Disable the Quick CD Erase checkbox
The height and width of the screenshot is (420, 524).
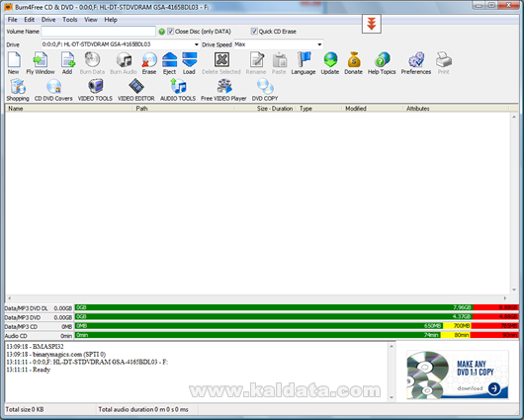click(x=254, y=32)
